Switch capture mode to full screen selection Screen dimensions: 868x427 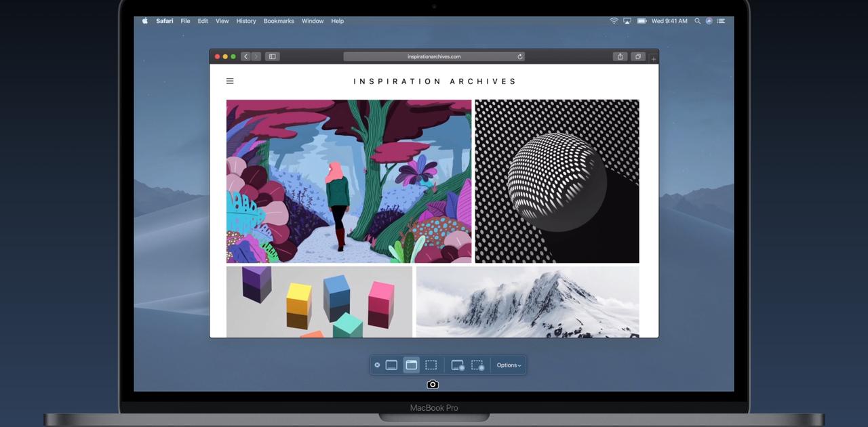click(391, 365)
